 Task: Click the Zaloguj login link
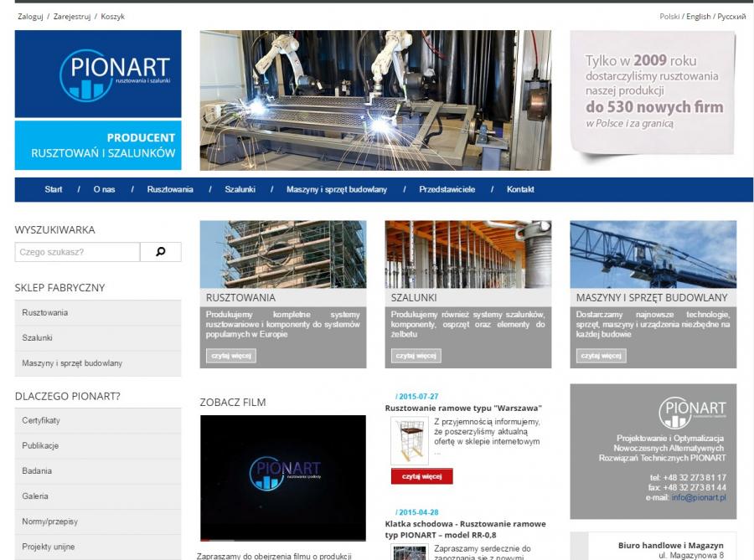30,17
